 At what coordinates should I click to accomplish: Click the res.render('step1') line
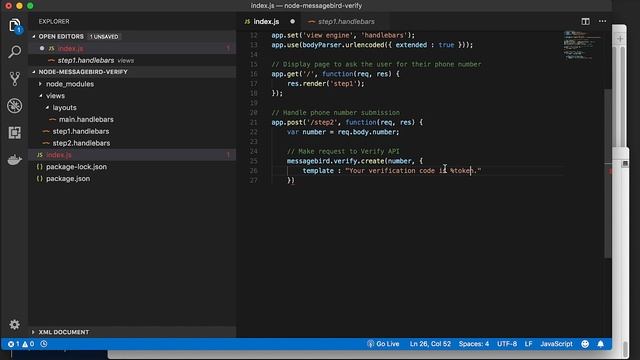pyautogui.click(x=326, y=84)
